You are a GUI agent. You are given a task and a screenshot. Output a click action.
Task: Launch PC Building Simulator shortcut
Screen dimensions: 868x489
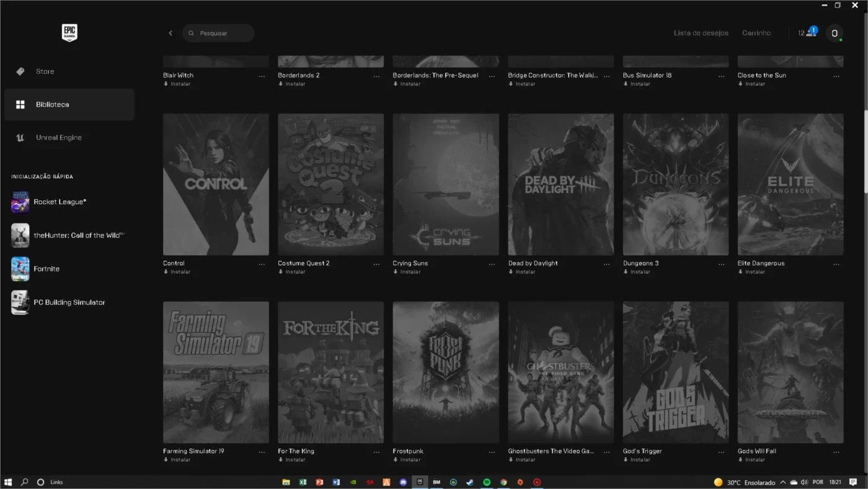[x=69, y=302]
